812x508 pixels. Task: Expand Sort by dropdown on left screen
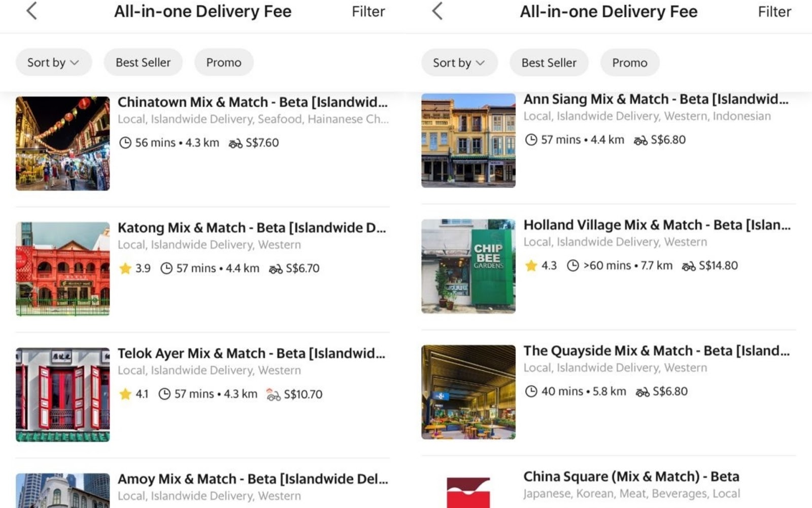click(x=53, y=62)
